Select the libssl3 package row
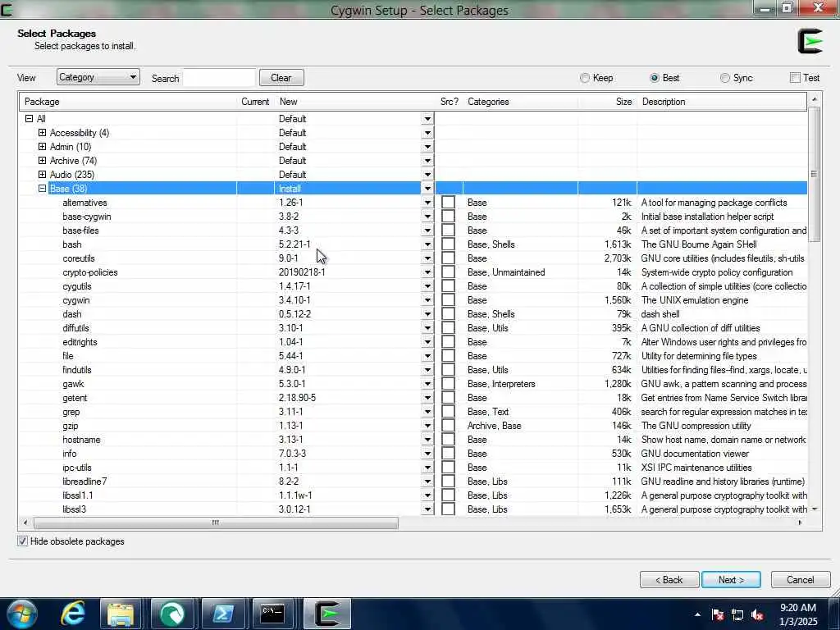Image resolution: width=840 pixels, height=630 pixels. click(x=413, y=509)
